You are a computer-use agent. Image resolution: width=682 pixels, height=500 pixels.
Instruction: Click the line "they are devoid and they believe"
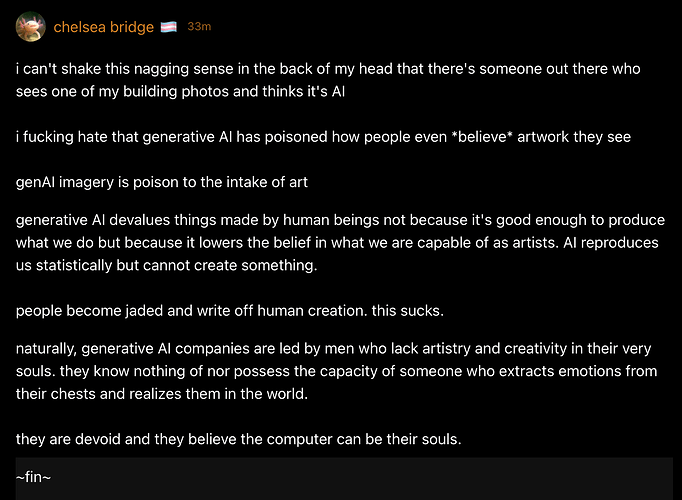[238, 439]
